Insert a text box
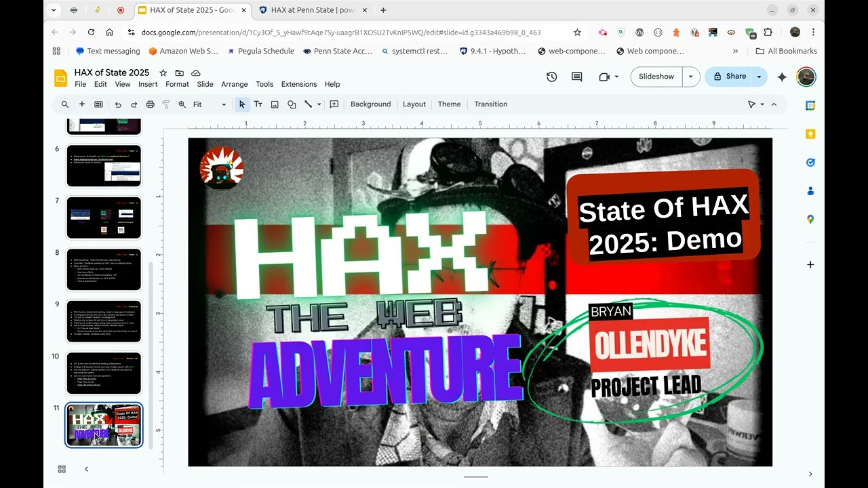 click(258, 104)
